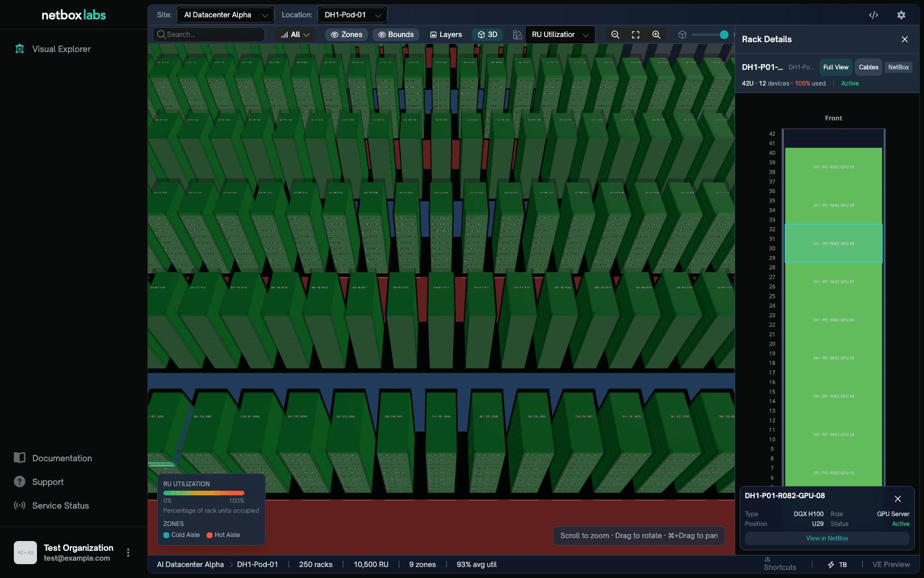Image resolution: width=924 pixels, height=578 pixels.
Task: Click the 10,500 RU status entry
Action: tap(371, 565)
